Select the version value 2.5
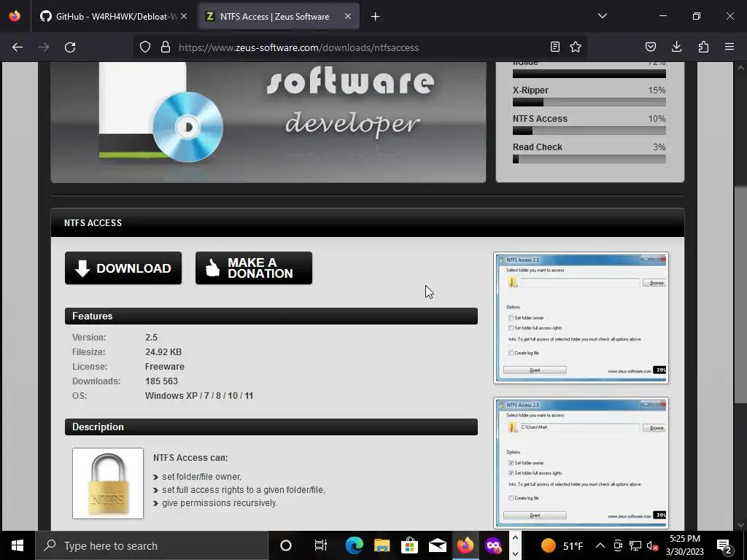Screen dimensions: 747x560 [152, 337]
